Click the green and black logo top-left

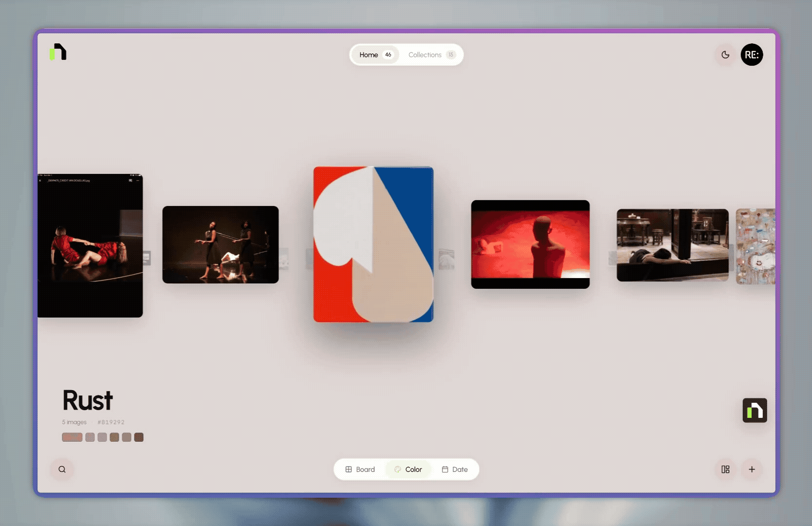coord(58,52)
